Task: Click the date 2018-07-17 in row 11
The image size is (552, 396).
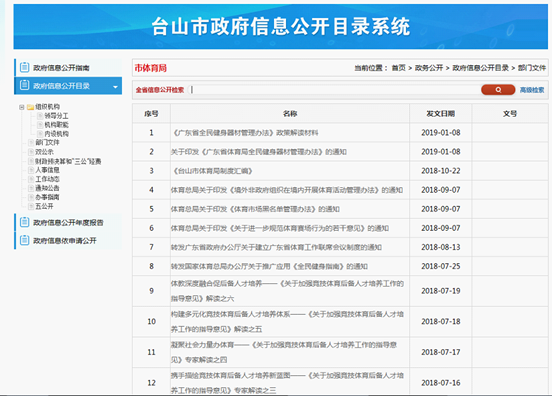Action: point(441,352)
